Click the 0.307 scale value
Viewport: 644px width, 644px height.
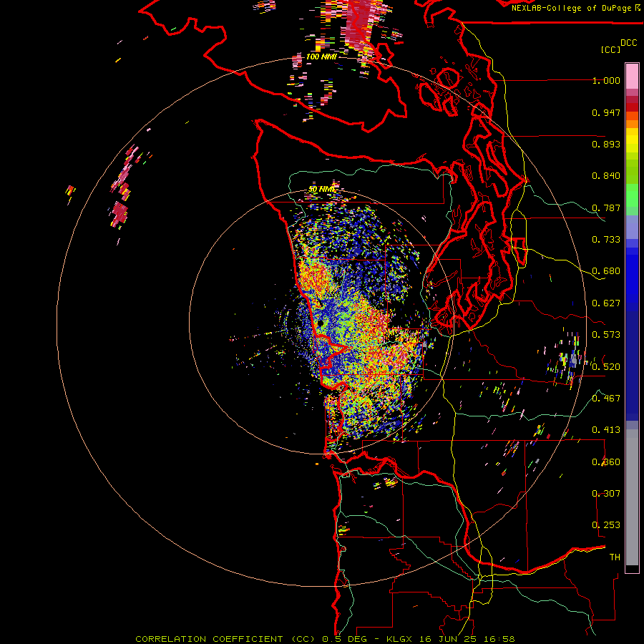tap(606, 494)
